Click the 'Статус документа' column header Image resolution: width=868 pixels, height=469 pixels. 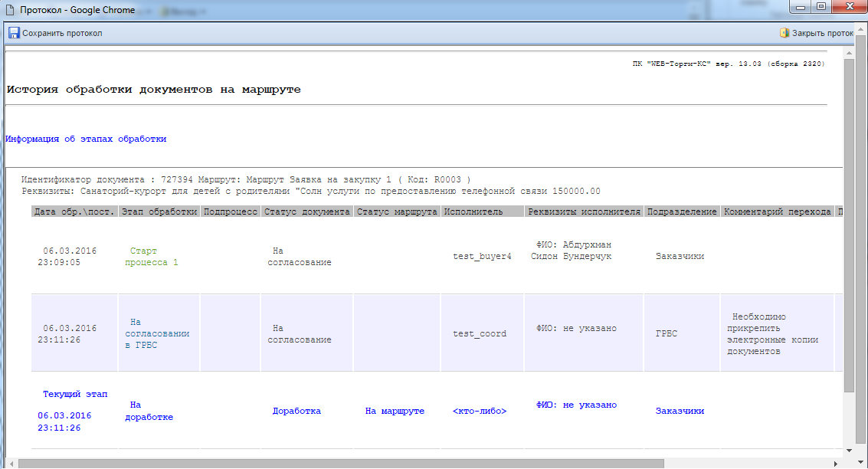pyautogui.click(x=306, y=212)
